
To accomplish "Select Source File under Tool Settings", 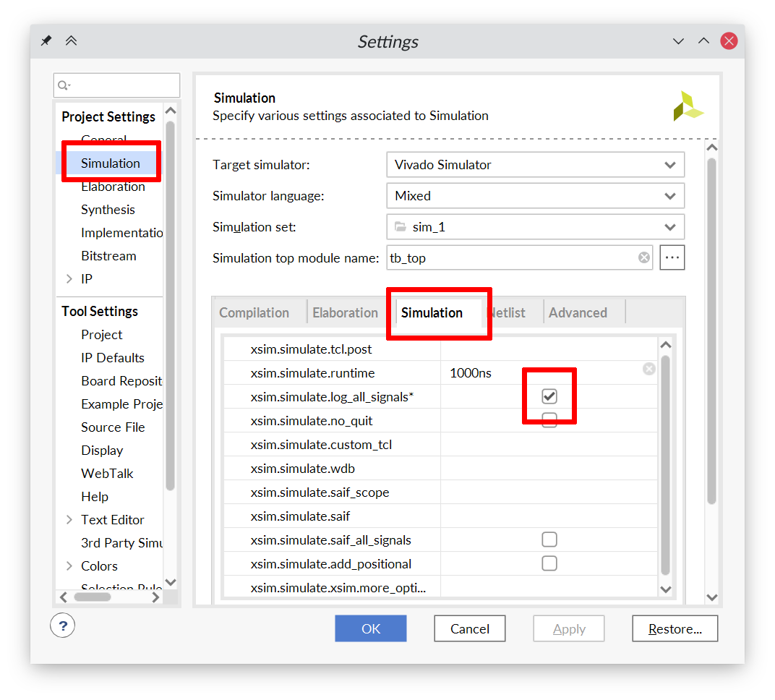I will pos(113,427).
